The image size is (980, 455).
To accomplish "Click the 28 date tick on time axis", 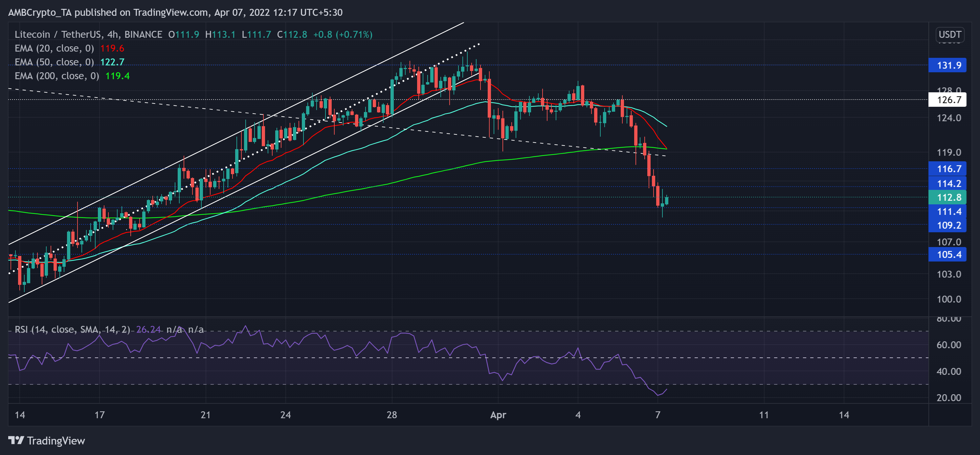I will click(391, 415).
